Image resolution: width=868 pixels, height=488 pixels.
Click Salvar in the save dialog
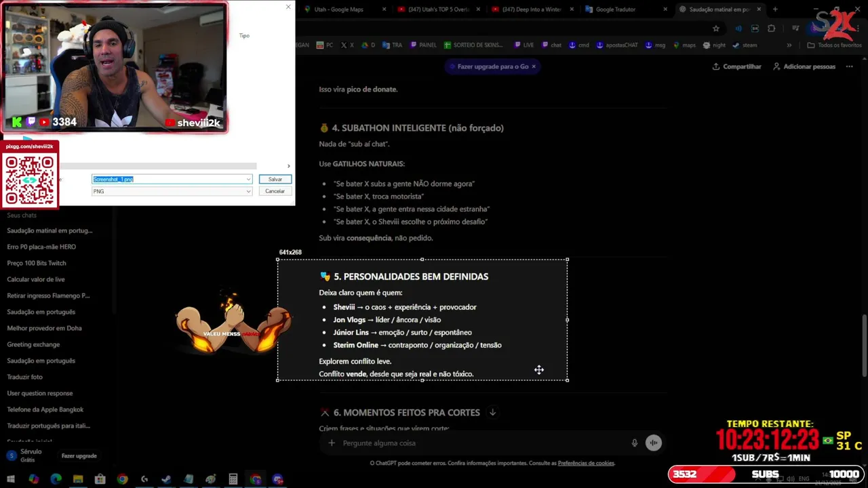coord(275,179)
